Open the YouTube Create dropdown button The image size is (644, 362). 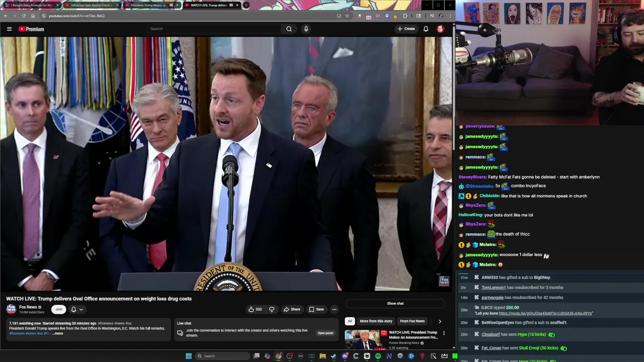pyautogui.click(x=407, y=29)
